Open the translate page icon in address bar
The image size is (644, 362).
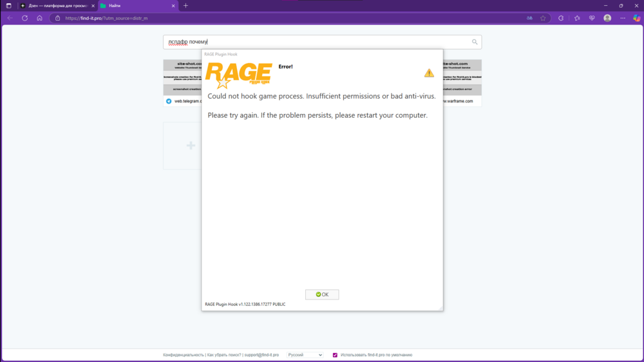tap(529, 18)
